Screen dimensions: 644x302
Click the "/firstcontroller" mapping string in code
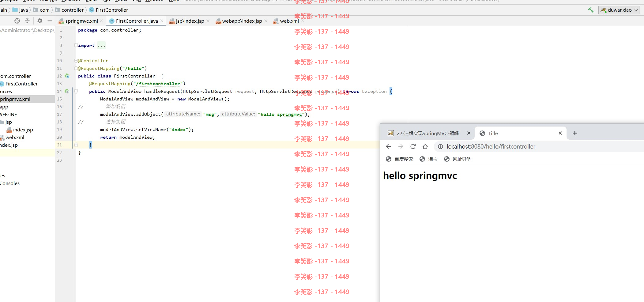[158, 84]
